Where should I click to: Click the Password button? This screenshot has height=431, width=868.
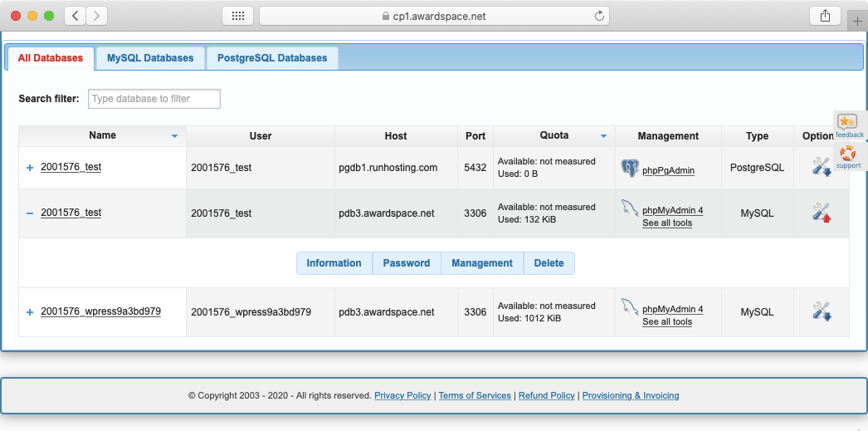click(x=407, y=263)
